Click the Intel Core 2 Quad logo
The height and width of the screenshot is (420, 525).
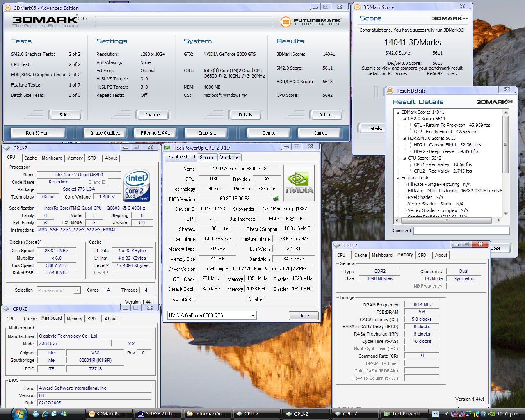pyautogui.click(x=137, y=186)
